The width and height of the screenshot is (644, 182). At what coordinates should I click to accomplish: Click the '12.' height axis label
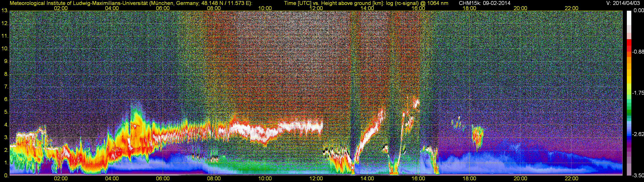tap(5, 23)
